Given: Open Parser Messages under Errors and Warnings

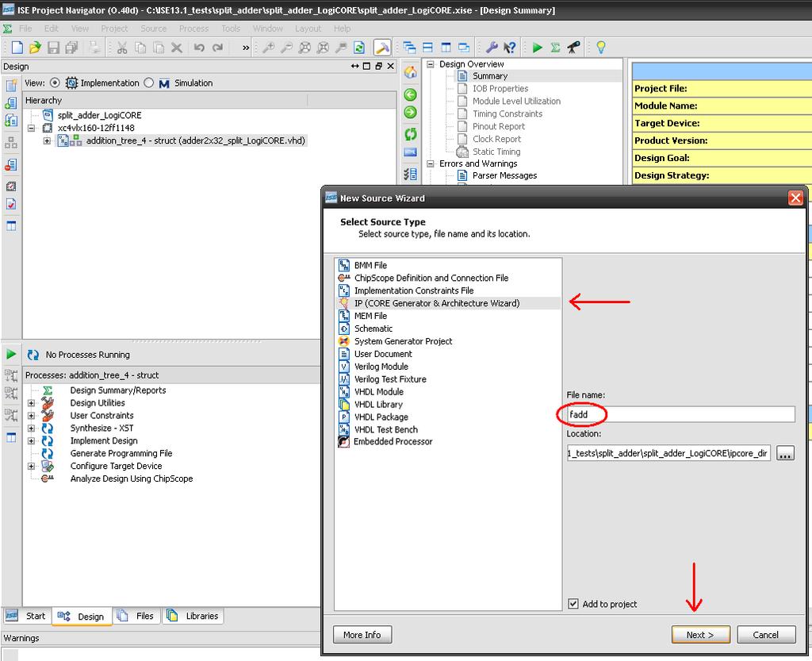Looking at the screenshot, I should pos(504,175).
